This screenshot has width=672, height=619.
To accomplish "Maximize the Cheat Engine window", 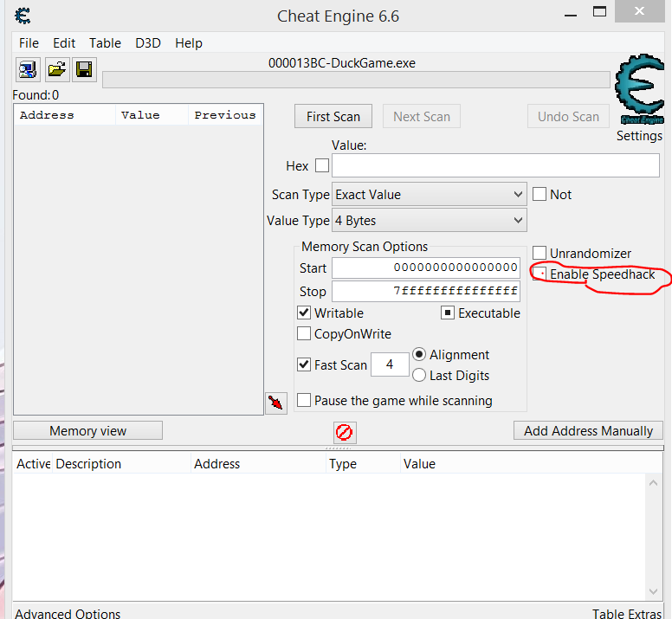I will click(599, 12).
